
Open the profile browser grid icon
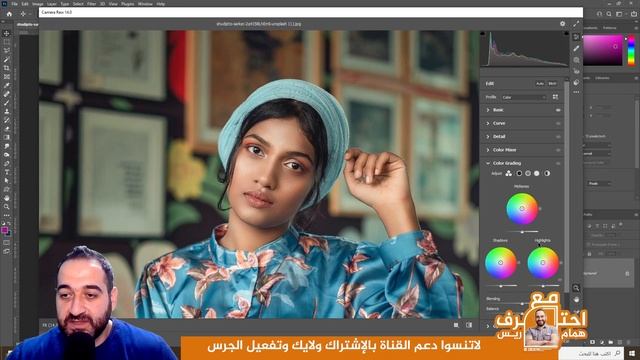[555, 97]
